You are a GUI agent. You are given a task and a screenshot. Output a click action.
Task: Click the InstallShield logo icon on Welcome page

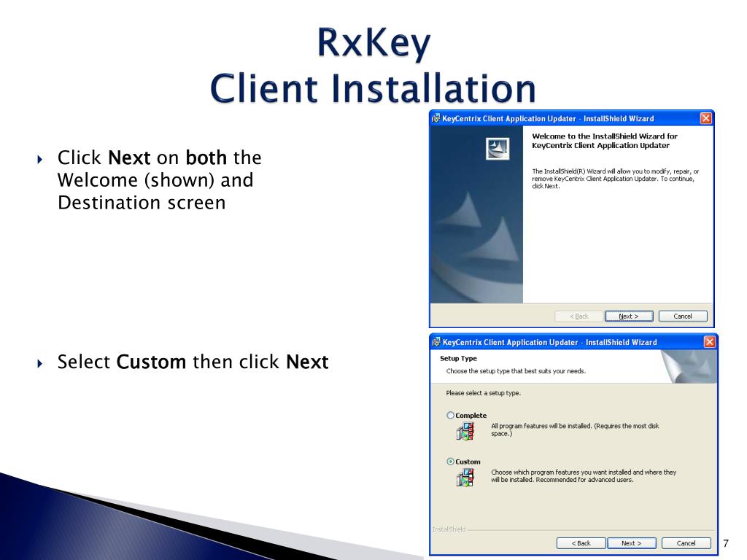point(498,149)
